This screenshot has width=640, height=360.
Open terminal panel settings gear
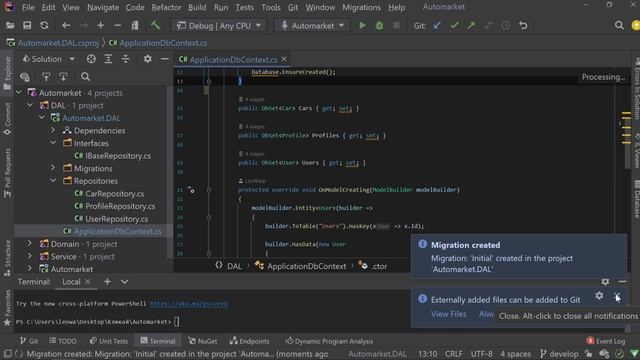[x=605, y=282]
